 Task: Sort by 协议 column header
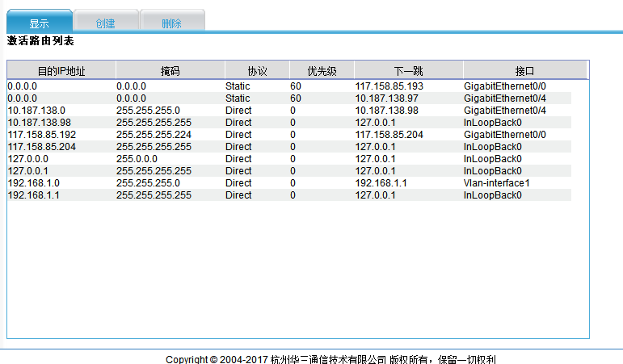click(x=257, y=71)
